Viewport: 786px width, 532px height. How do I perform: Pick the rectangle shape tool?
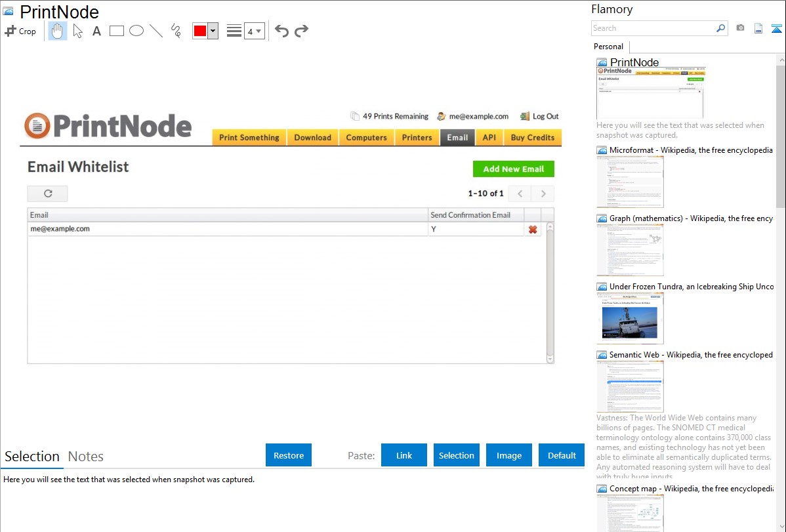click(117, 31)
